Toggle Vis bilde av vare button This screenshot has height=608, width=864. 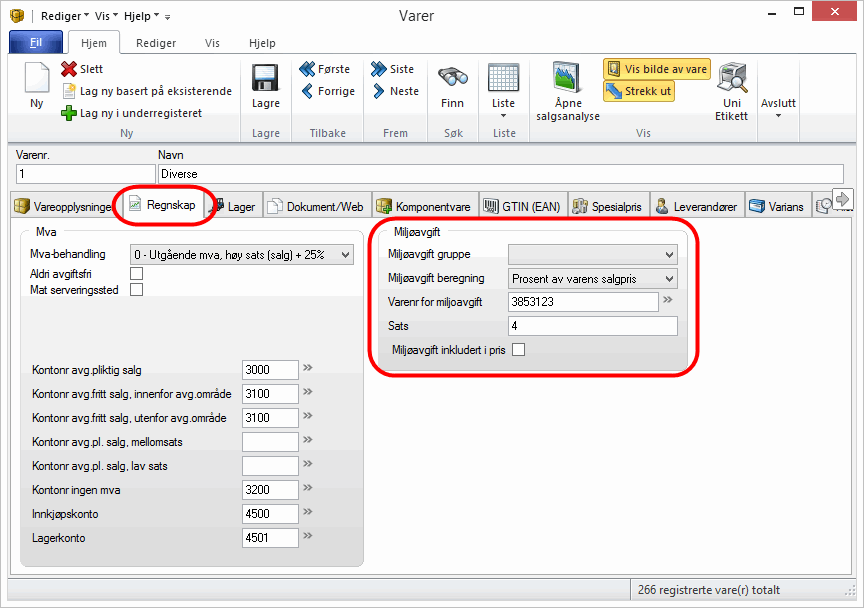coord(656,69)
